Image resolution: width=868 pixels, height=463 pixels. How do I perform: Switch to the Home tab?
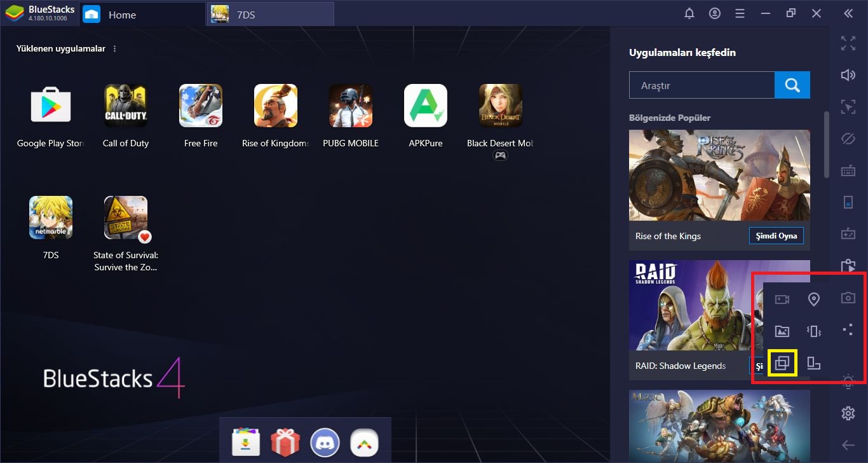(x=142, y=14)
